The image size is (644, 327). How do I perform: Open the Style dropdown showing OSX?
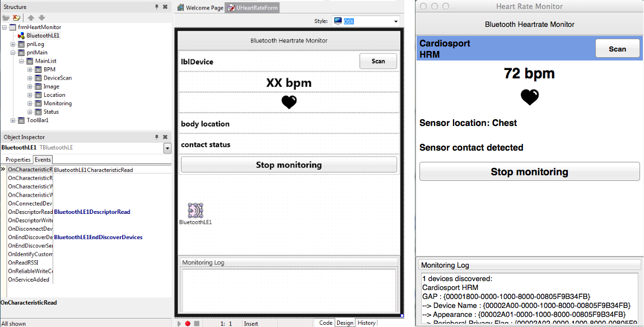(395, 21)
